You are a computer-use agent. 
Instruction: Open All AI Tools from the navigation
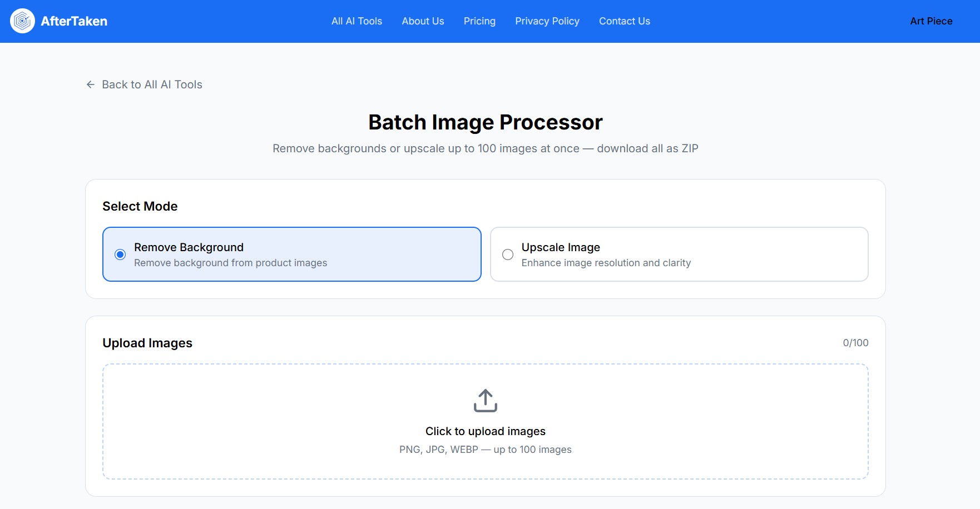(x=357, y=21)
